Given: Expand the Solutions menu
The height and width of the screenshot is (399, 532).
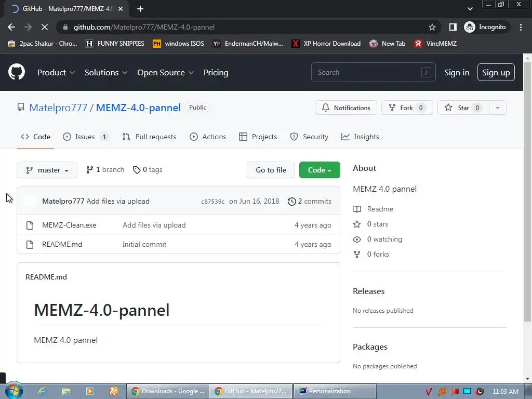Looking at the screenshot, I should pos(106,72).
